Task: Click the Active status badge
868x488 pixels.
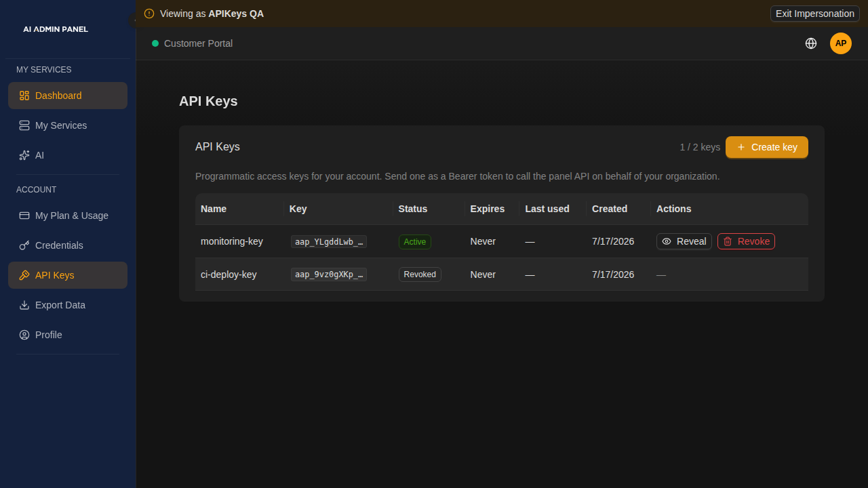Action: click(415, 242)
